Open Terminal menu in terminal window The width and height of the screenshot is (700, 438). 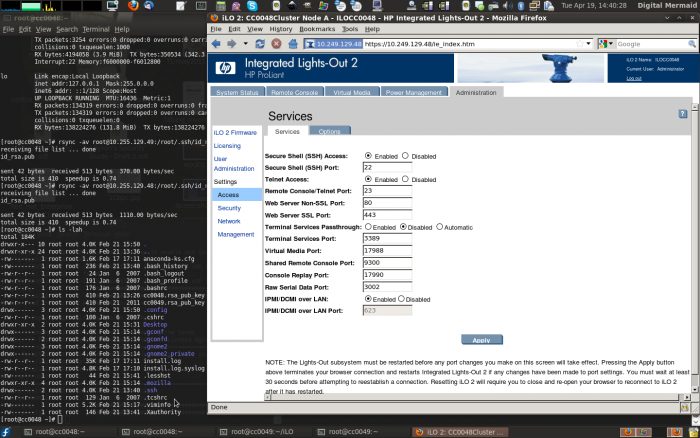point(96,29)
